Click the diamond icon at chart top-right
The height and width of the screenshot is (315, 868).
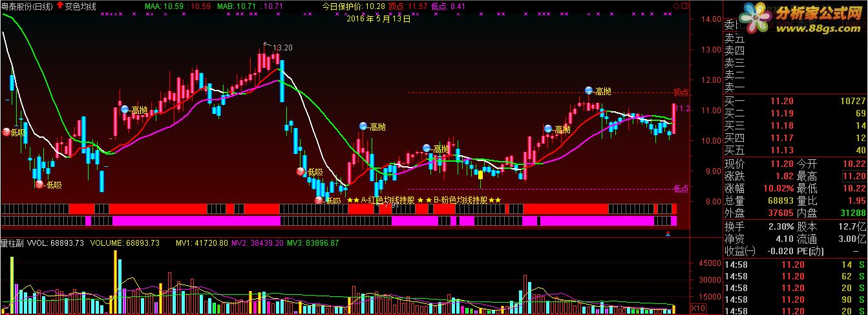(x=677, y=6)
